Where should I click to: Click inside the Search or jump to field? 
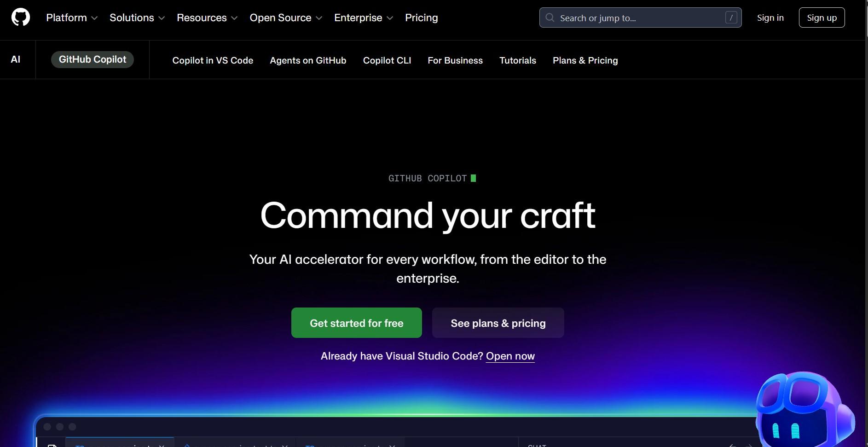(640, 17)
